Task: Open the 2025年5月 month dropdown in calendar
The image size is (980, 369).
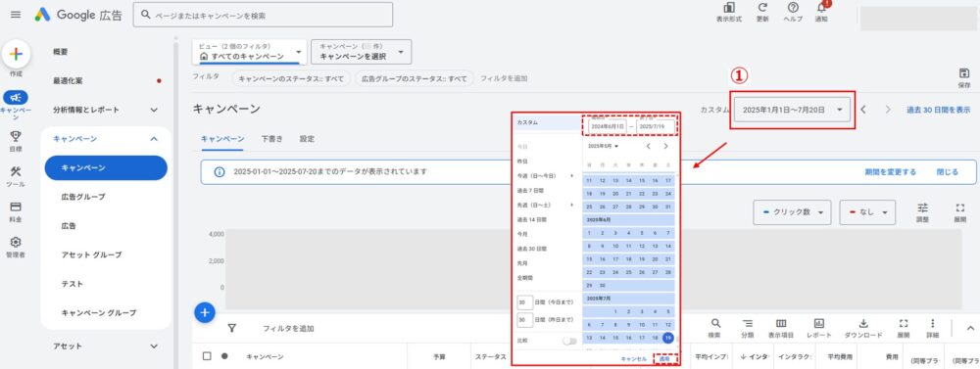Action: [603, 146]
